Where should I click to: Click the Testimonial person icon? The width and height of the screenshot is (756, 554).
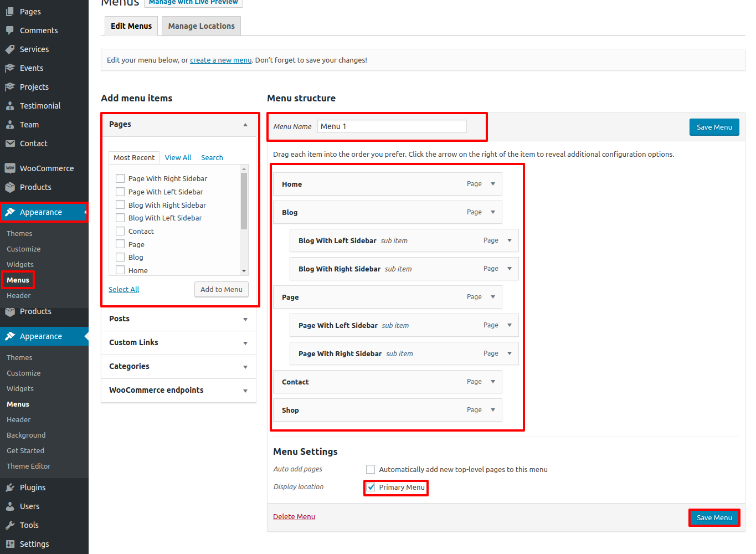[x=10, y=106]
